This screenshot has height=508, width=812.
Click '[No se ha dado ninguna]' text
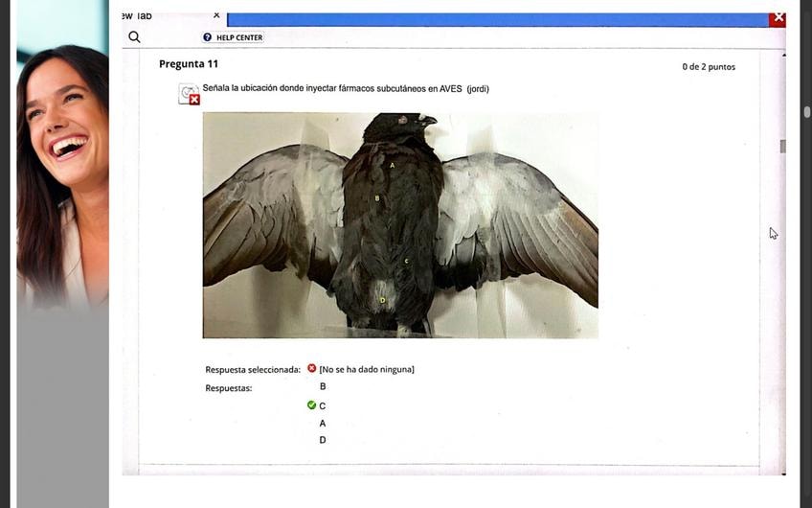click(x=367, y=369)
